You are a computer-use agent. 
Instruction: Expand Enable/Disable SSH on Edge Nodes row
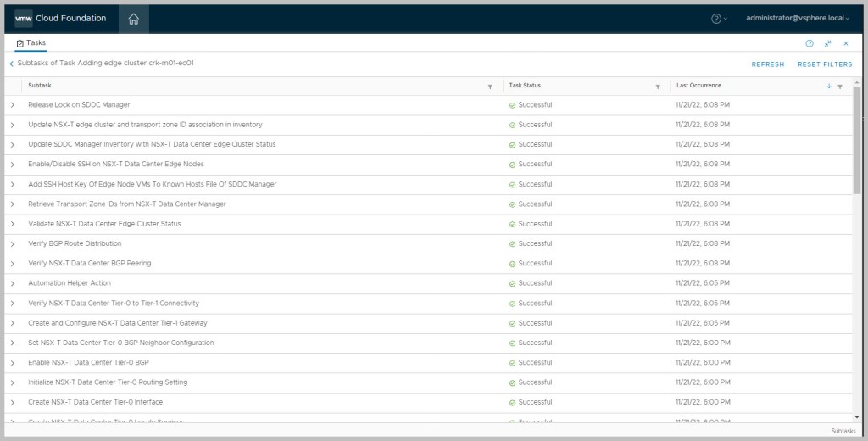[12, 165]
